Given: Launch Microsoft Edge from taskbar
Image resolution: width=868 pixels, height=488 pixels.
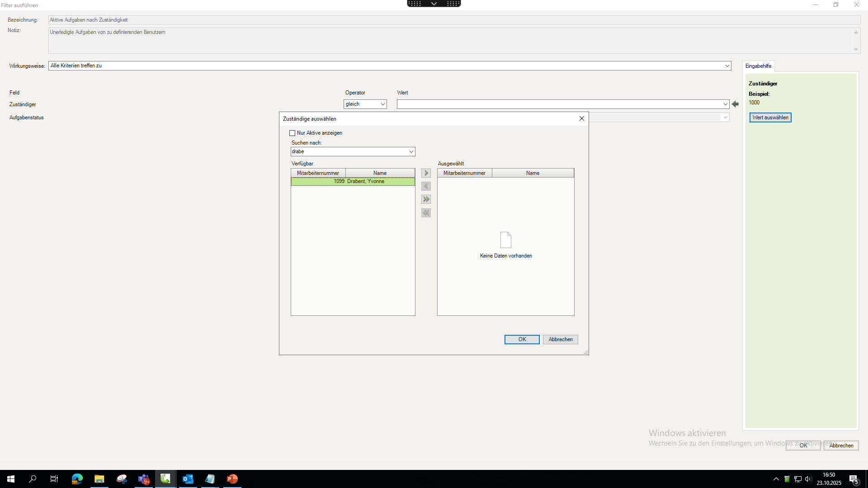Looking at the screenshot, I should [x=77, y=479].
